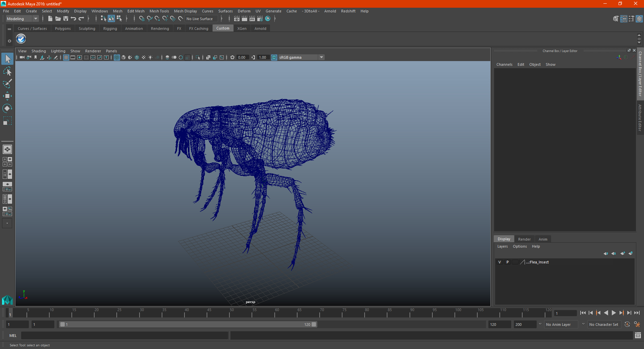Open viewport Shading menu
Screen dimensions: 644x349
[39, 51]
